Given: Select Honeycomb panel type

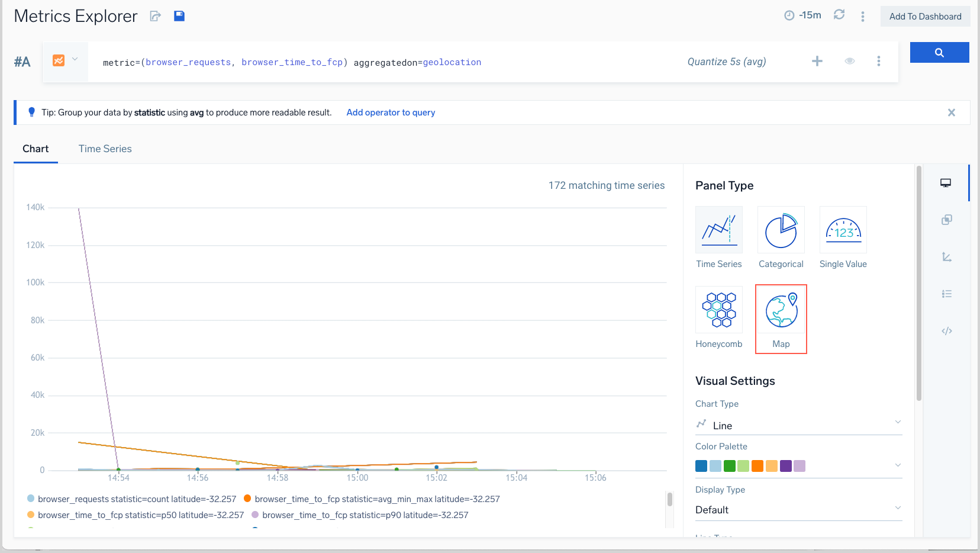Looking at the screenshot, I should (719, 318).
